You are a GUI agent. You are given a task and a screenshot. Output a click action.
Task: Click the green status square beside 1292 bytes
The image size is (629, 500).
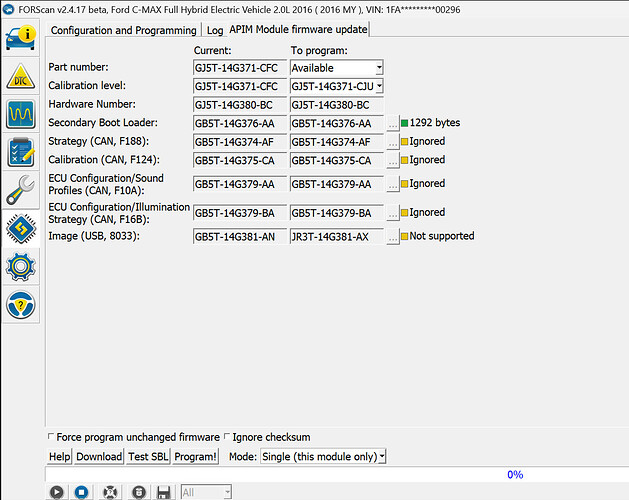tap(404, 123)
